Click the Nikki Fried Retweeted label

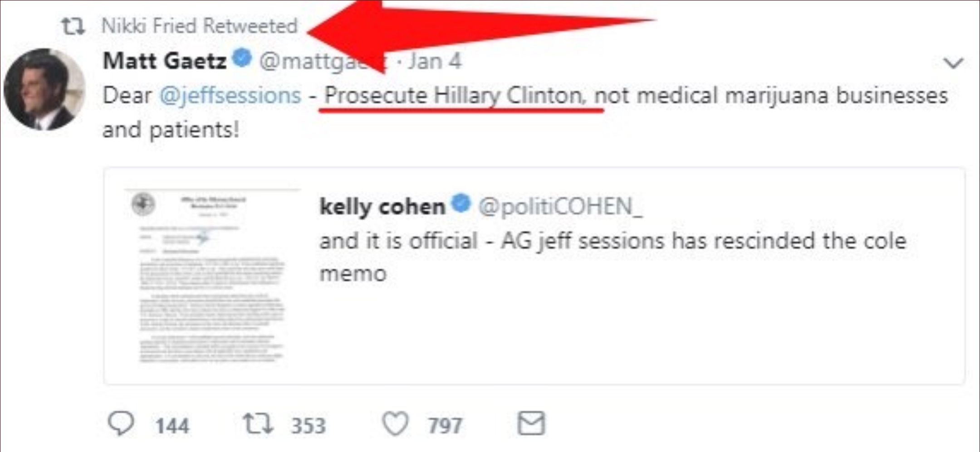click(x=200, y=26)
